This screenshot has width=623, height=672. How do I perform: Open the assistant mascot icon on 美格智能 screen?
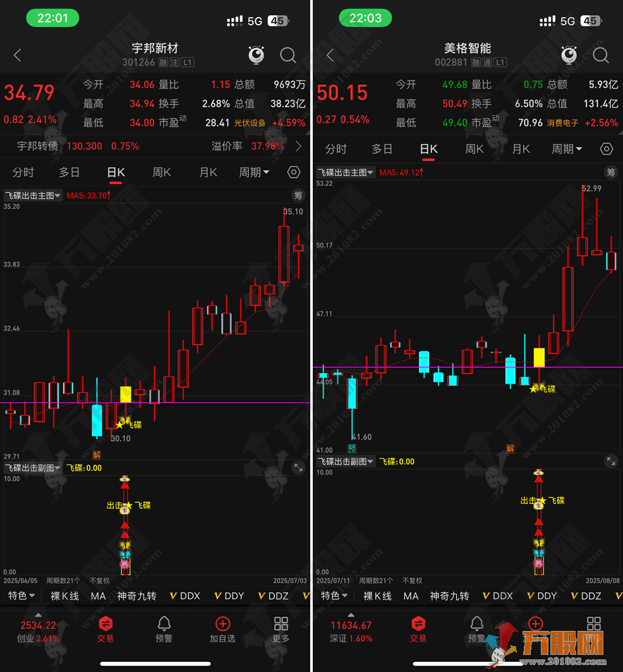pyautogui.click(x=569, y=55)
